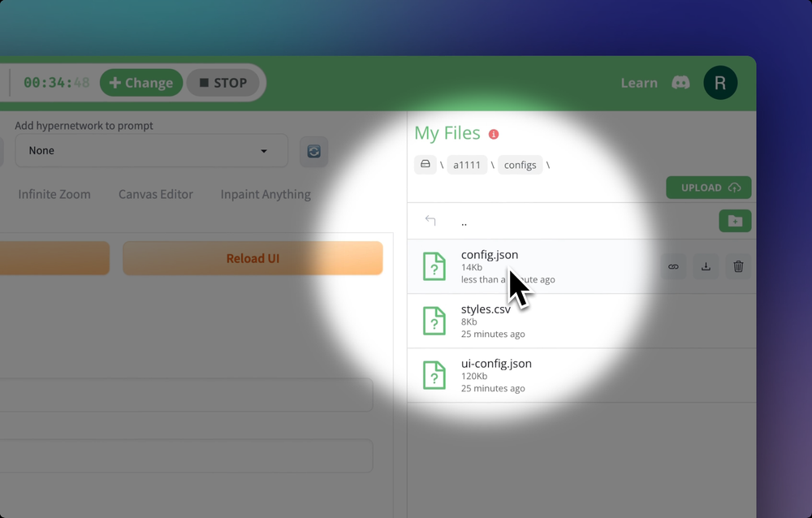The width and height of the screenshot is (812, 518).
Task: Copy link for config.json using the chain icon
Action: point(673,266)
